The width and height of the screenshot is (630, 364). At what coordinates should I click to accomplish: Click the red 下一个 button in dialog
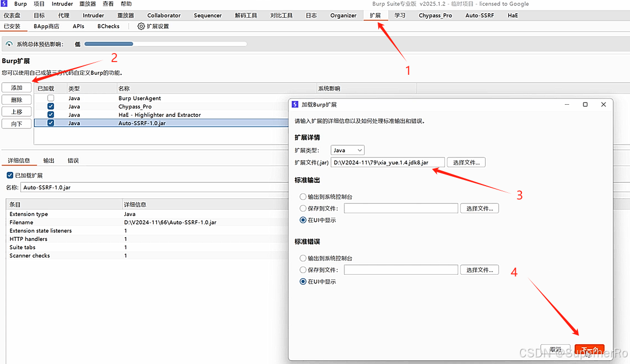pyautogui.click(x=590, y=350)
